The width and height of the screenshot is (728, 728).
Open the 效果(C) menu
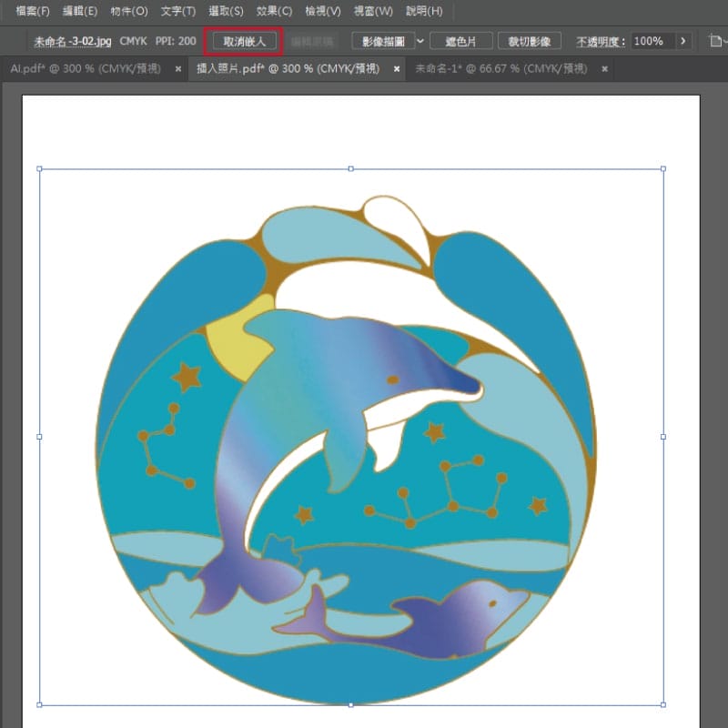[274, 12]
